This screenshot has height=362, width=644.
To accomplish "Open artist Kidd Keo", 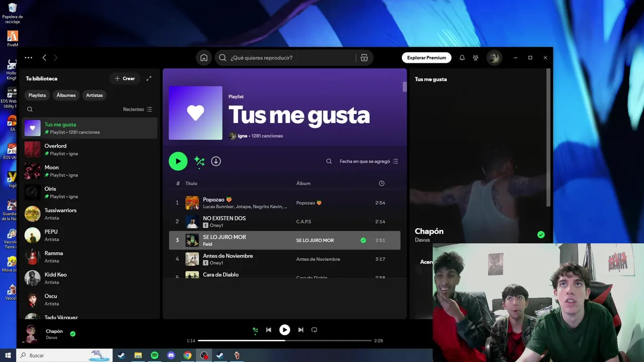I will (x=90, y=279).
